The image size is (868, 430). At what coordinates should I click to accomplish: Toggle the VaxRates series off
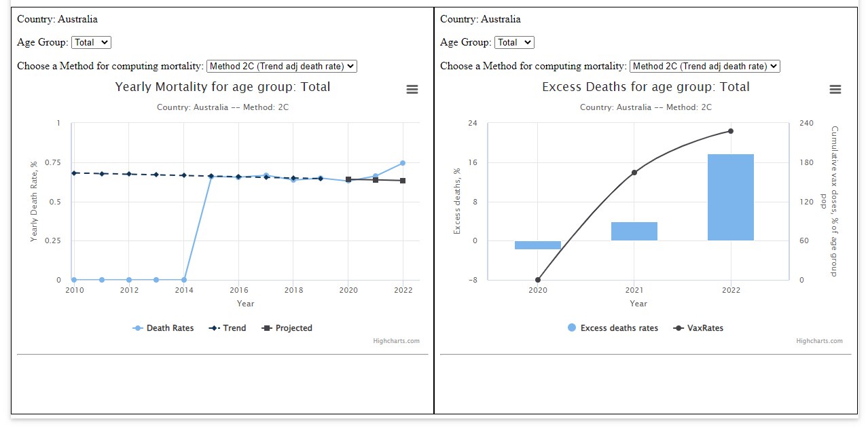[x=705, y=328]
